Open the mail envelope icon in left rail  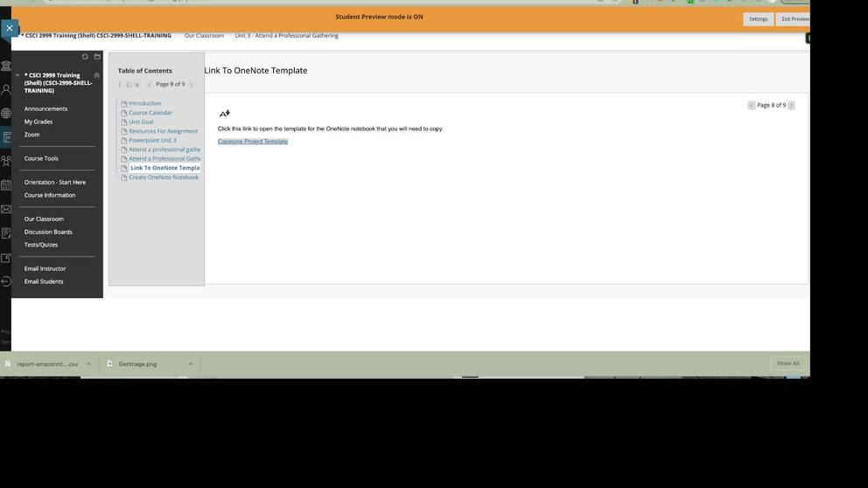(6, 210)
